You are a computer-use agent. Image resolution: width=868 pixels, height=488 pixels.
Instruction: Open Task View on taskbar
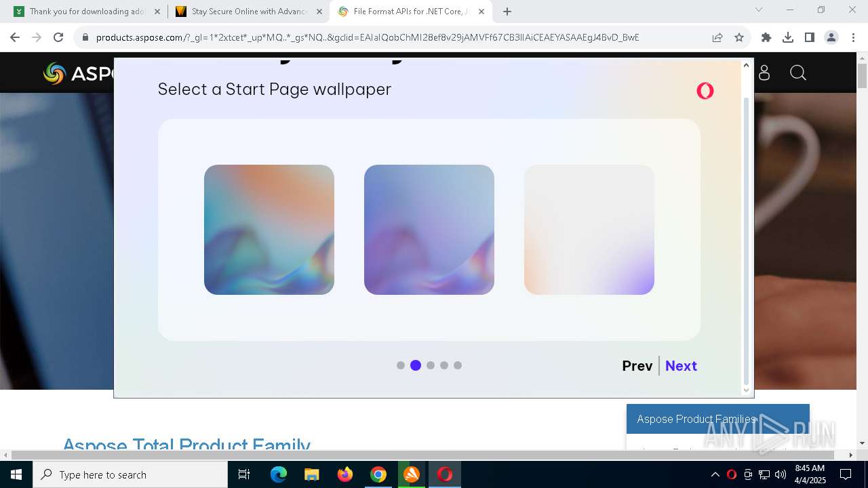[244, 474]
